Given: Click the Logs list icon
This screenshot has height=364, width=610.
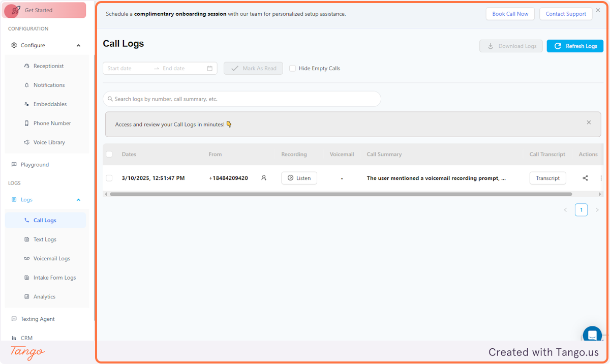Looking at the screenshot, I should [x=14, y=200].
